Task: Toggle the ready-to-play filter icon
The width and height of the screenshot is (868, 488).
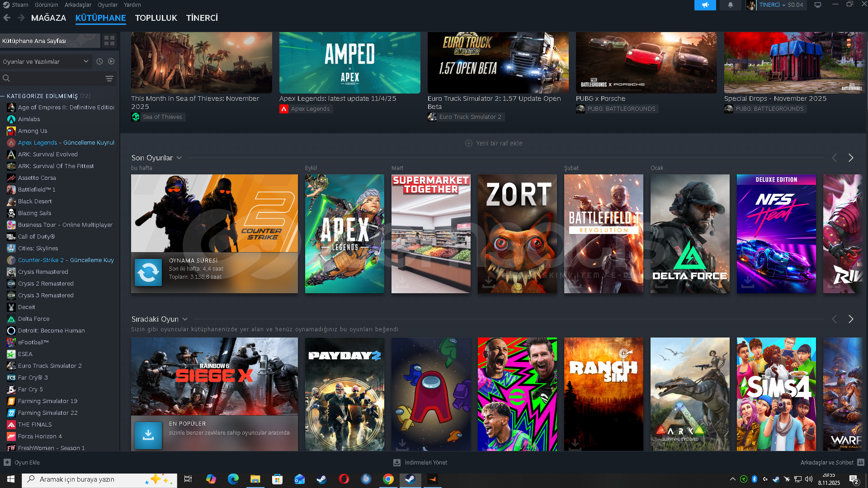Action: (111, 61)
